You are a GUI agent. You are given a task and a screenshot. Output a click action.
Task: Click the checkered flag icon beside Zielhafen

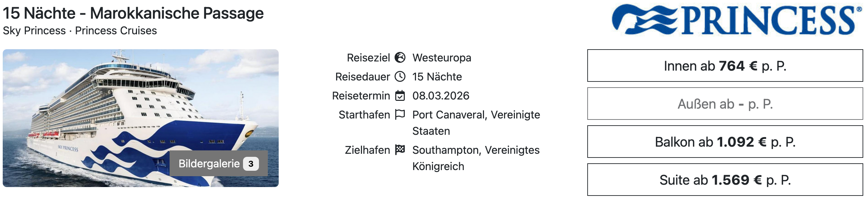point(400,149)
